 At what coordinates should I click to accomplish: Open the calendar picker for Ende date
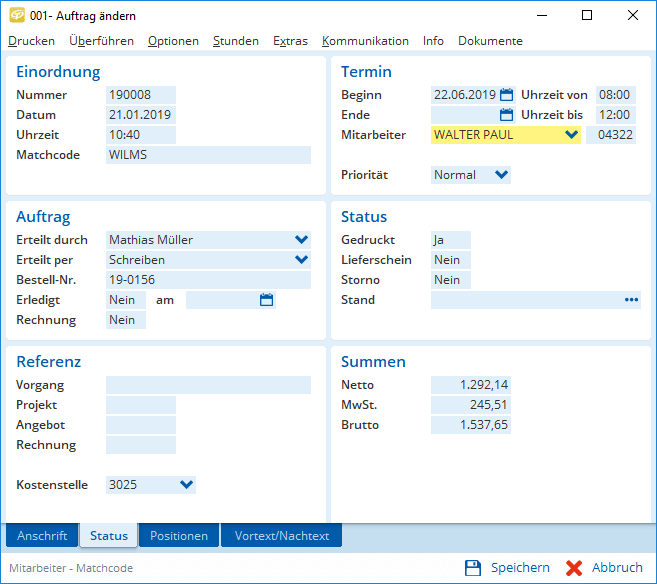pos(506,115)
